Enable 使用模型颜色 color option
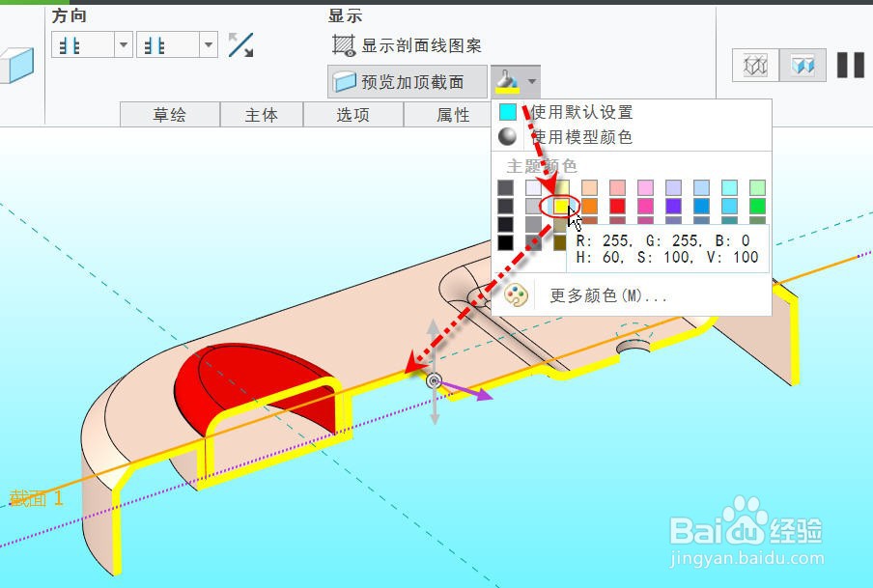 point(579,133)
